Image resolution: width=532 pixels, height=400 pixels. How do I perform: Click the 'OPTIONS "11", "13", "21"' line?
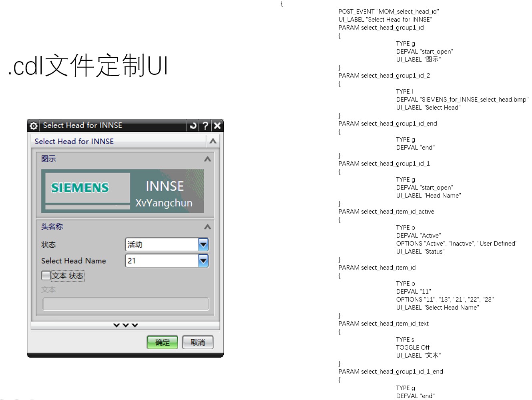(x=445, y=300)
